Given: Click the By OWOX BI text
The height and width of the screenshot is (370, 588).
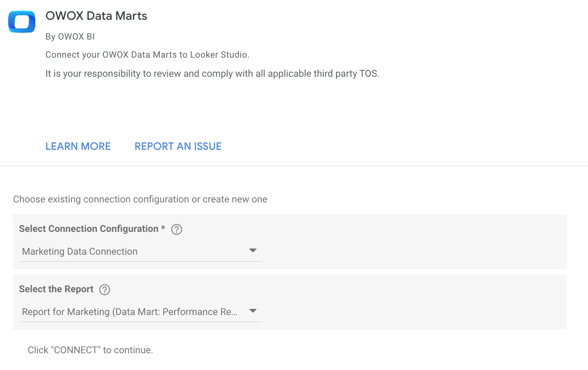Looking at the screenshot, I should pyautogui.click(x=70, y=37).
